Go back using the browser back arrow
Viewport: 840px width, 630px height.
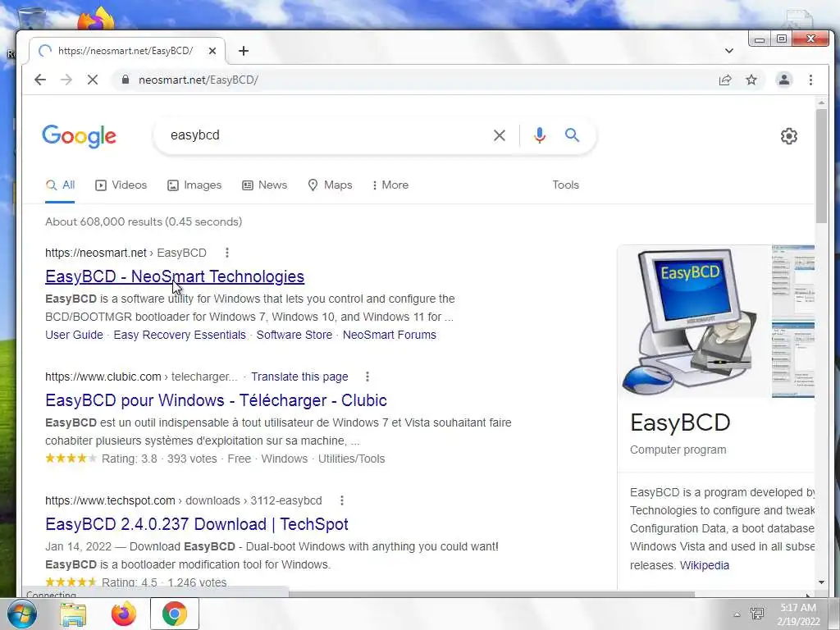40,80
